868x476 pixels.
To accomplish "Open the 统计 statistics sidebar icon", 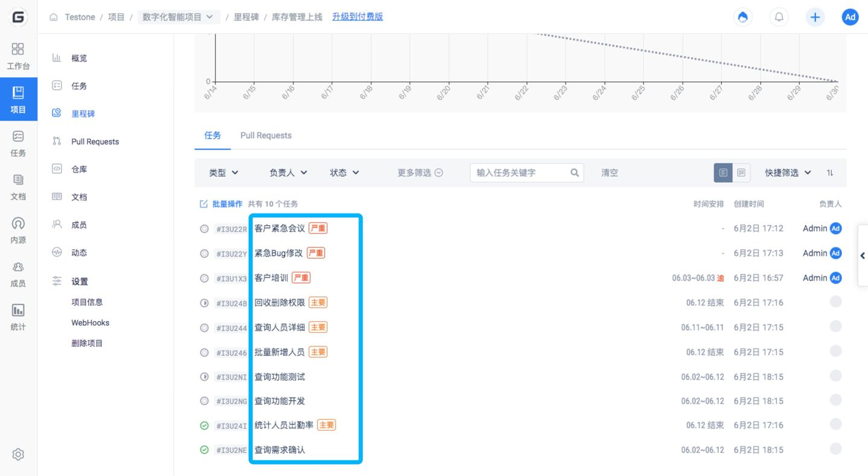I will click(18, 317).
